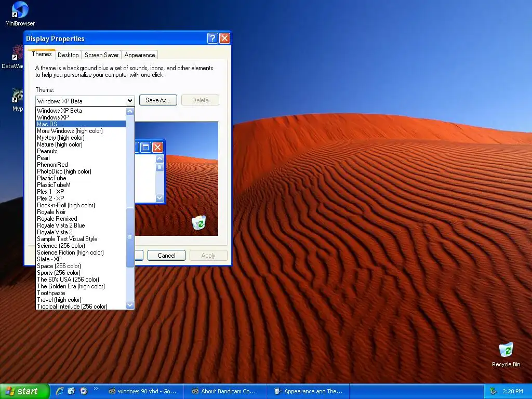
Task: Select the Peanuts theme
Action: tap(81, 151)
